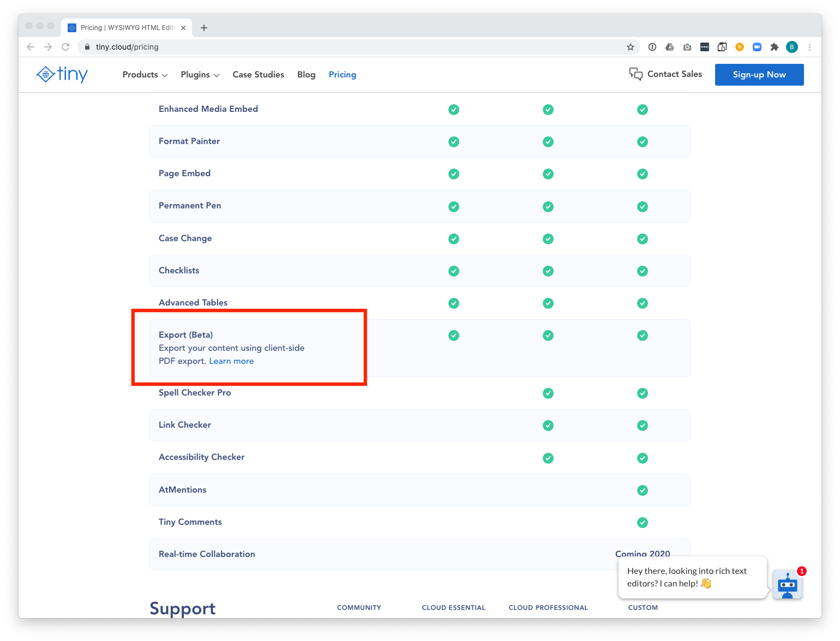This screenshot has height=641, width=840.
Task: Click the Export (Beta) feature title
Action: coord(186,335)
